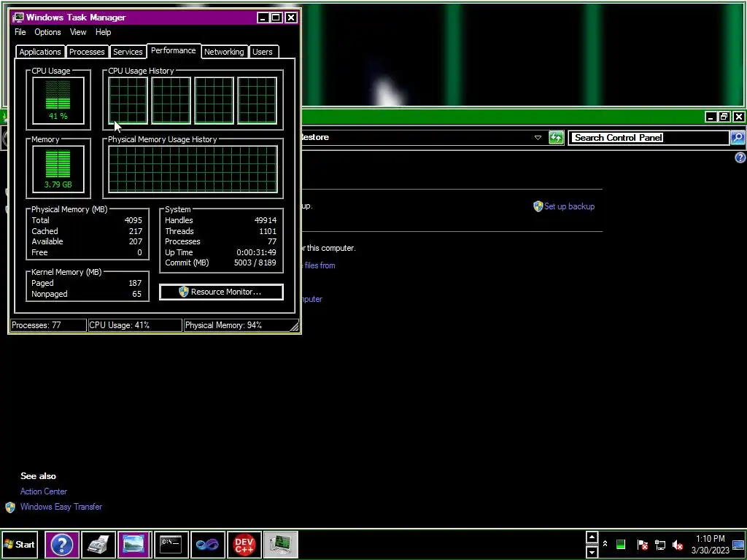Switch to the Networking tab
The width and height of the screenshot is (747, 560).
(224, 52)
